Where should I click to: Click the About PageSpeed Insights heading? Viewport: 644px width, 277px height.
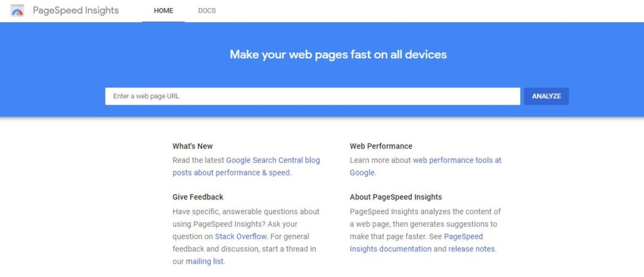pyautogui.click(x=396, y=196)
